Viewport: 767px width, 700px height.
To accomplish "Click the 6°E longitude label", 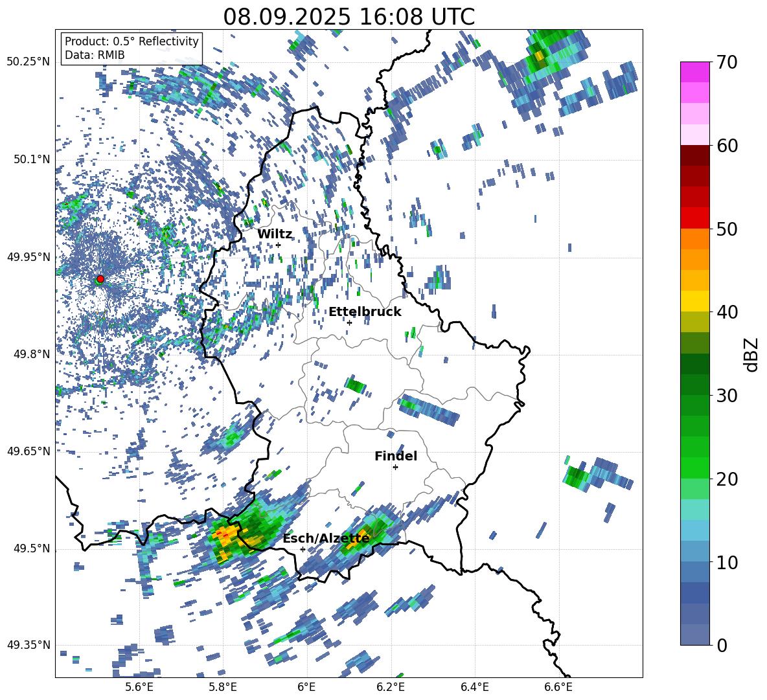I will click(306, 687).
